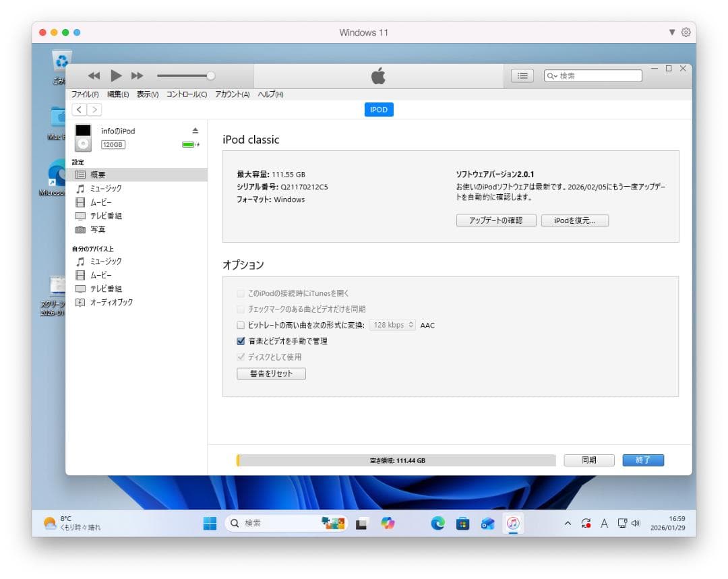
Task: Eject the infoのiPod device
Action: click(x=194, y=131)
